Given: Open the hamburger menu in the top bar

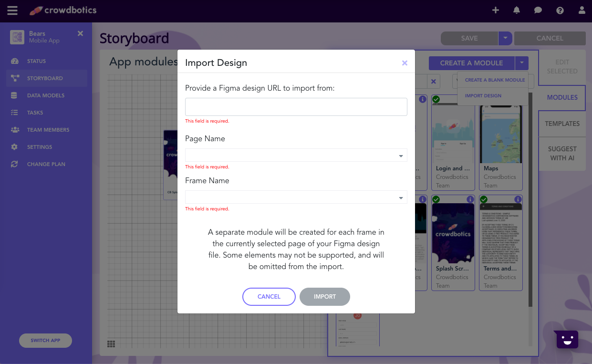Looking at the screenshot, I should point(12,10).
